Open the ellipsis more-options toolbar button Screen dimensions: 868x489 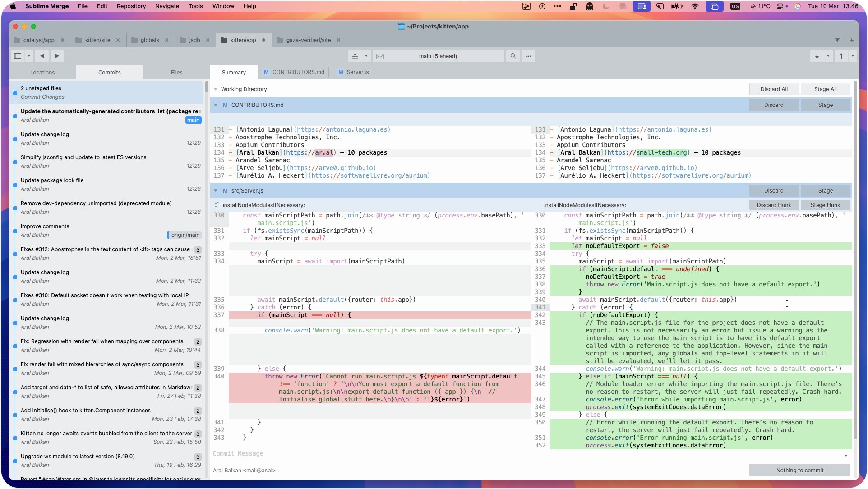528,56
